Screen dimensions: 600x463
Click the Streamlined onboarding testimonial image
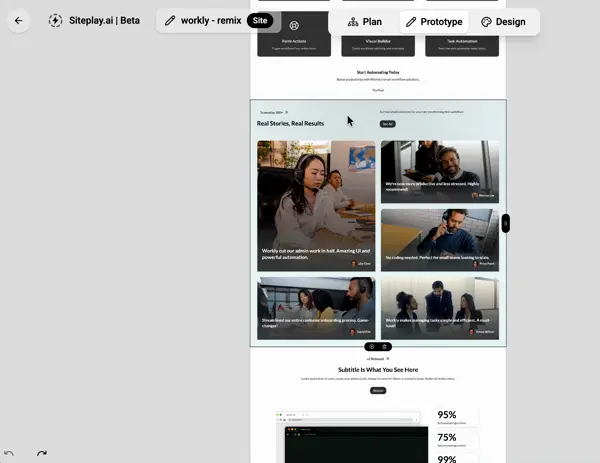[316, 308]
